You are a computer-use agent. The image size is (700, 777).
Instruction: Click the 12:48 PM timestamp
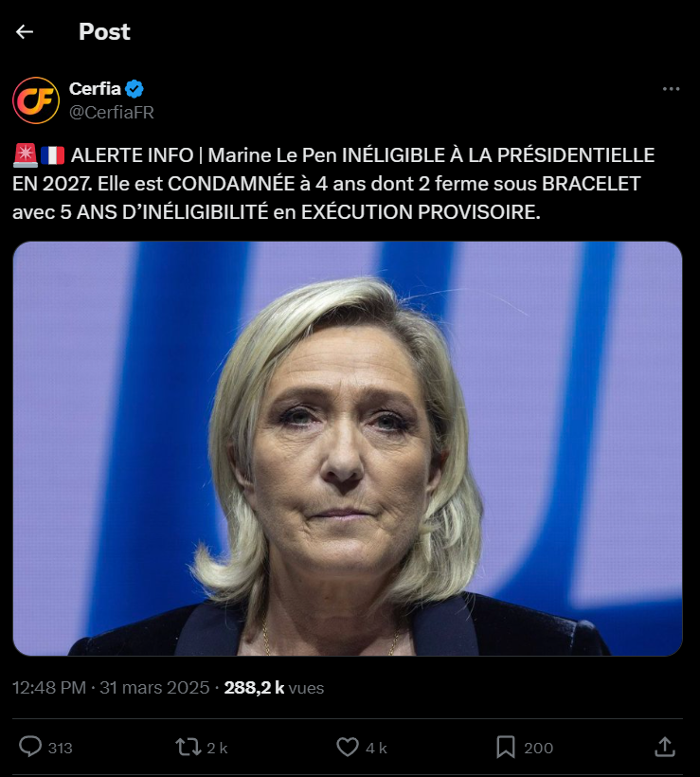[x=49, y=687]
